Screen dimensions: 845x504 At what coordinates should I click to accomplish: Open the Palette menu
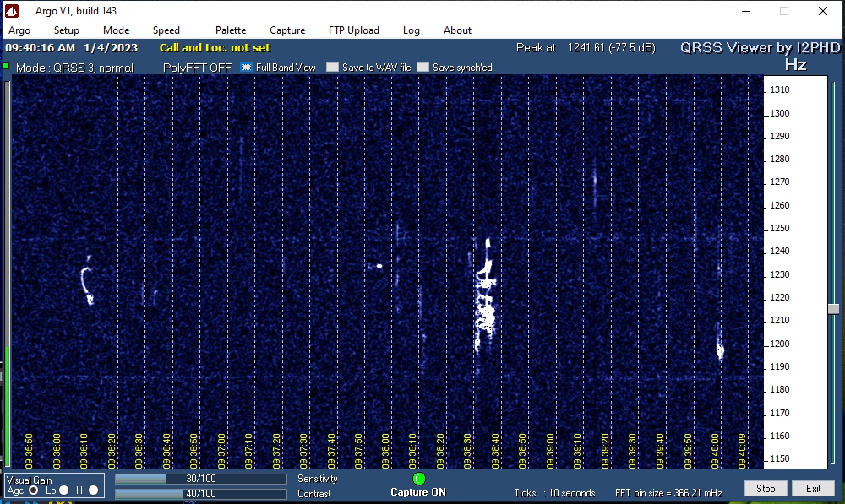(231, 30)
